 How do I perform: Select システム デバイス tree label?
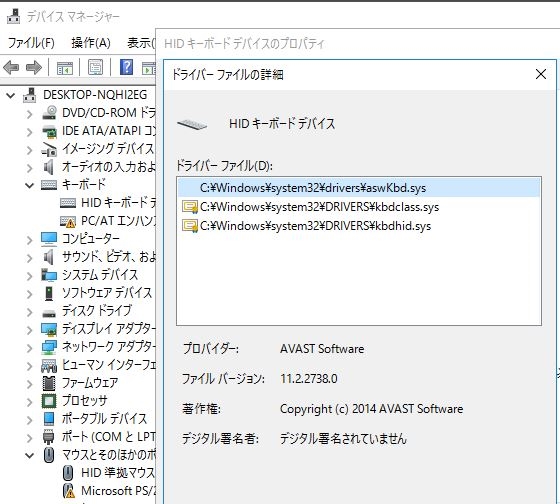tap(100, 275)
